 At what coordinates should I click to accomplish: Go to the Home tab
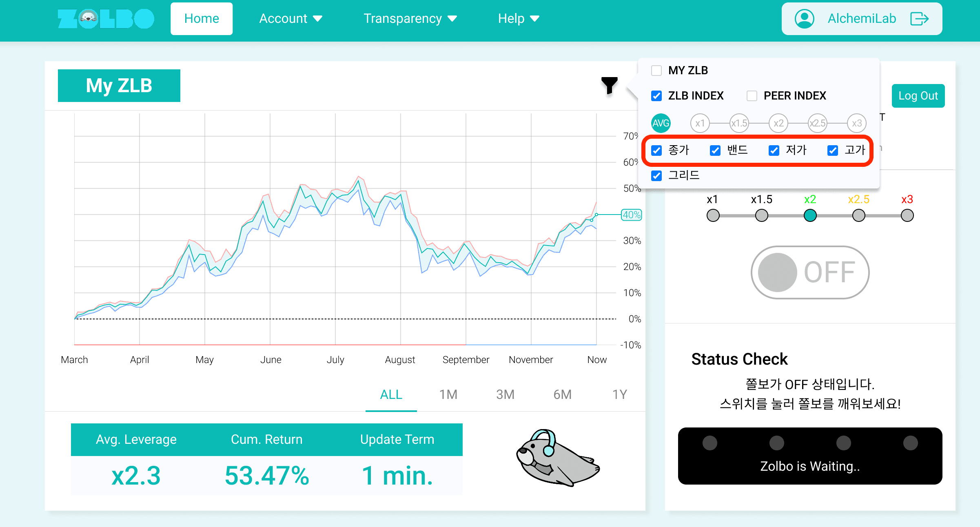click(x=202, y=19)
